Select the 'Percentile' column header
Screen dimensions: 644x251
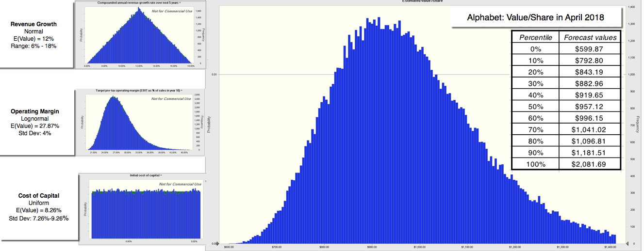pyautogui.click(x=535, y=37)
